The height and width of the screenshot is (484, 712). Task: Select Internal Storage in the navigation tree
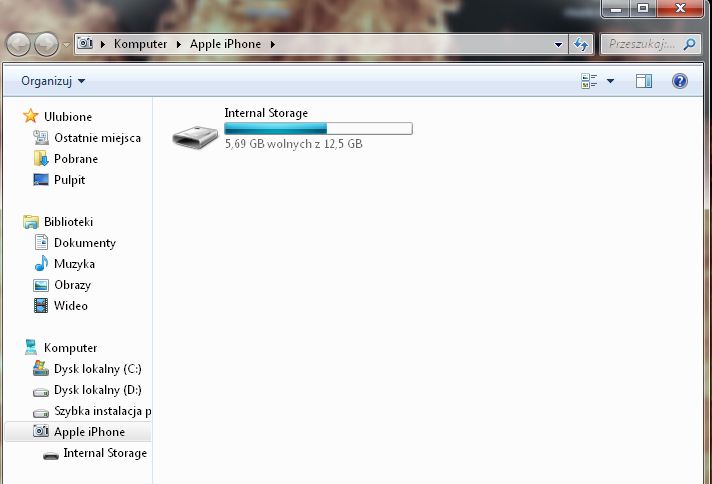pyautogui.click(x=105, y=453)
